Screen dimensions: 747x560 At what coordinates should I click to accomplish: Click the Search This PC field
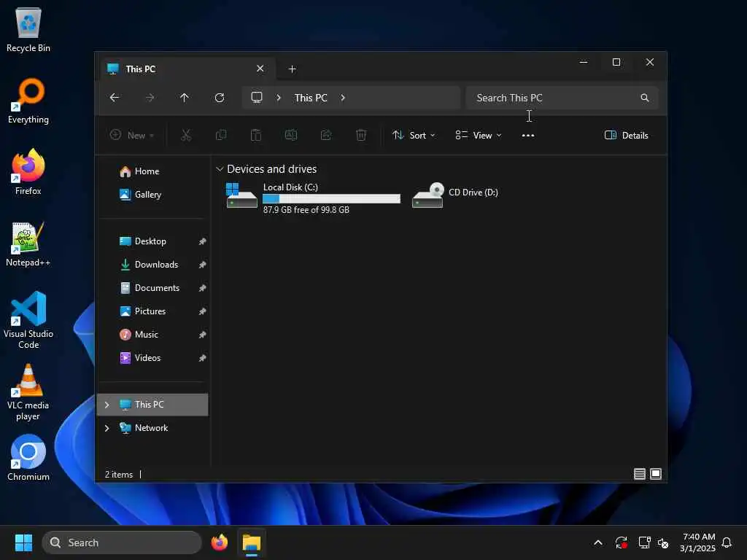(x=562, y=98)
